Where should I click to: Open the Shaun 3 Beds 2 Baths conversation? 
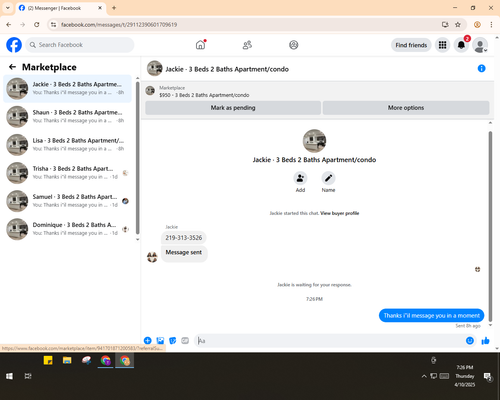click(67, 117)
